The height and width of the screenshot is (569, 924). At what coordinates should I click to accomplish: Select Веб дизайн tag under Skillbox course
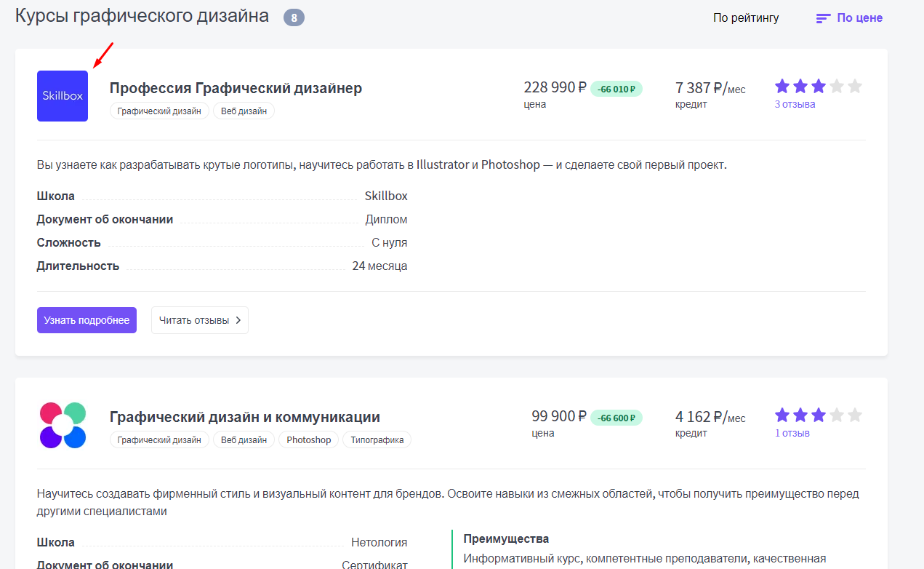[244, 111]
